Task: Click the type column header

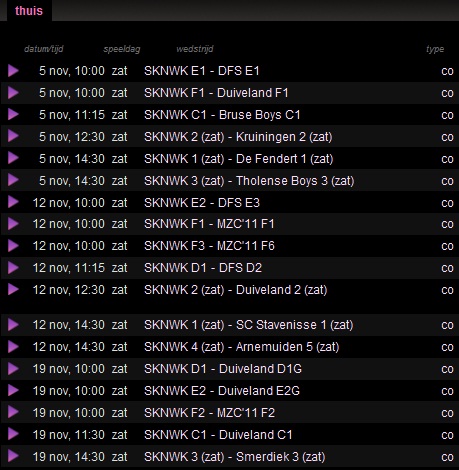Action: pyautogui.click(x=435, y=49)
